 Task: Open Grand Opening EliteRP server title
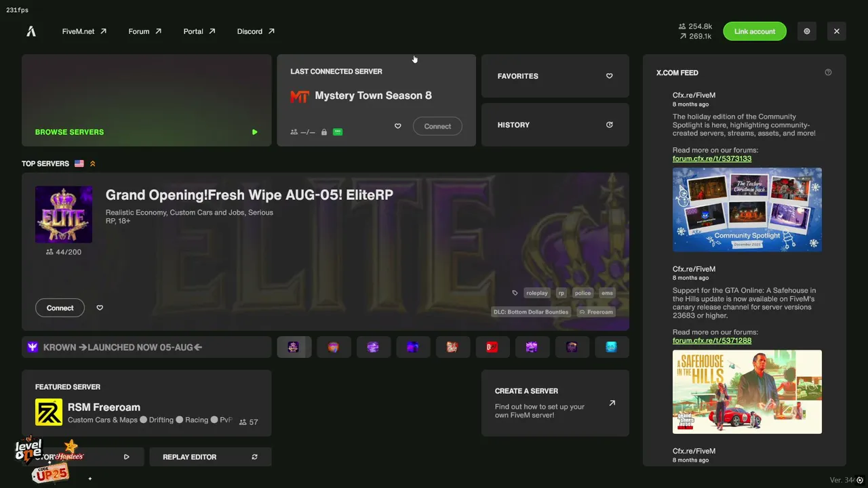[x=249, y=195]
